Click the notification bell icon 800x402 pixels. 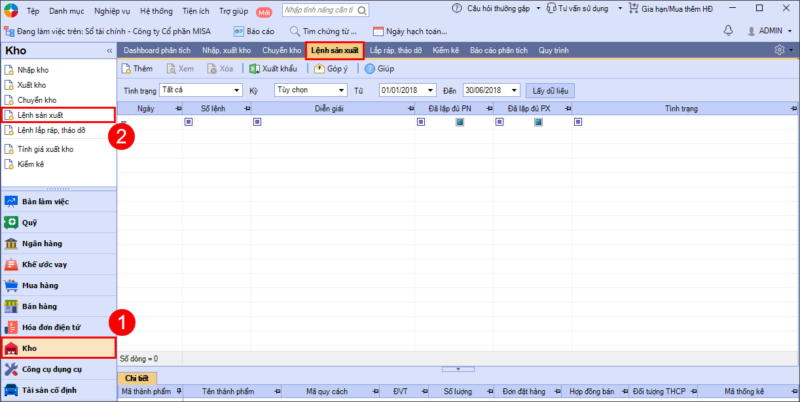click(x=727, y=31)
